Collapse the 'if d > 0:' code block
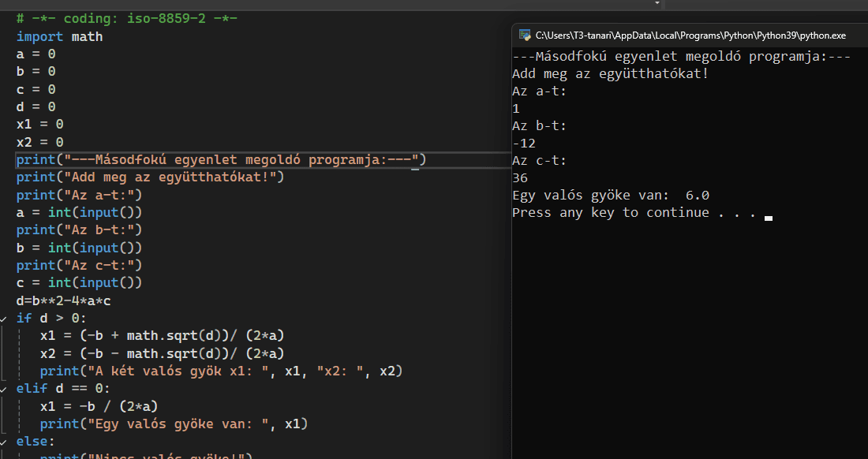Viewport: 868px width, 459px height. coord(5,319)
